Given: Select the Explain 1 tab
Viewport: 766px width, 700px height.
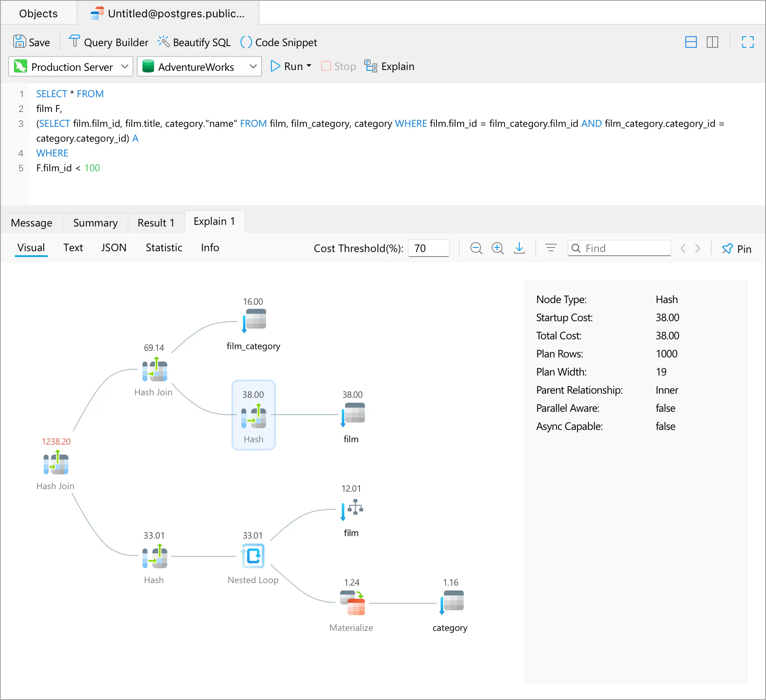Looking at the screenshot, I should tap(215, 222).
